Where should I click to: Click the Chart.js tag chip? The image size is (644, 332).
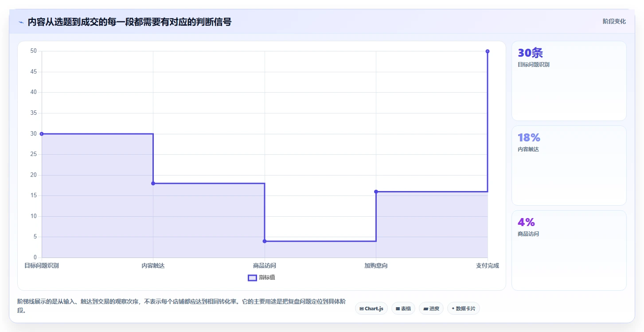tap(371, 309)
